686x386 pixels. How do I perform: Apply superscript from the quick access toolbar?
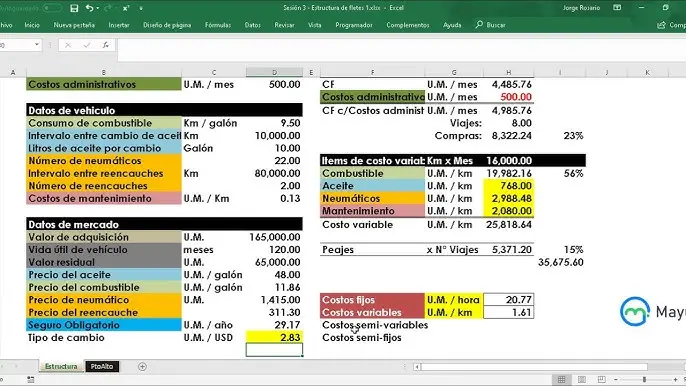coord(126,8)
